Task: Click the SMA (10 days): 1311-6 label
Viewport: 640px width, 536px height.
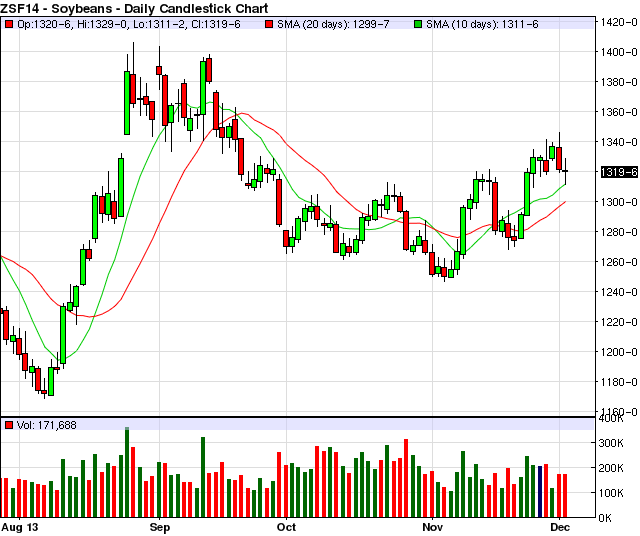Action: 482,24
